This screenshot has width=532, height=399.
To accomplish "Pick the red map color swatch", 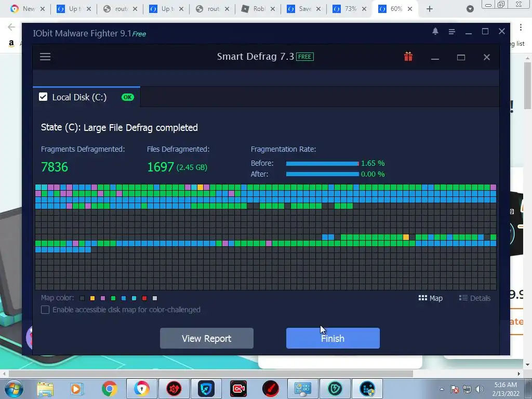I will pyautogui.click(x=144, y=298).
